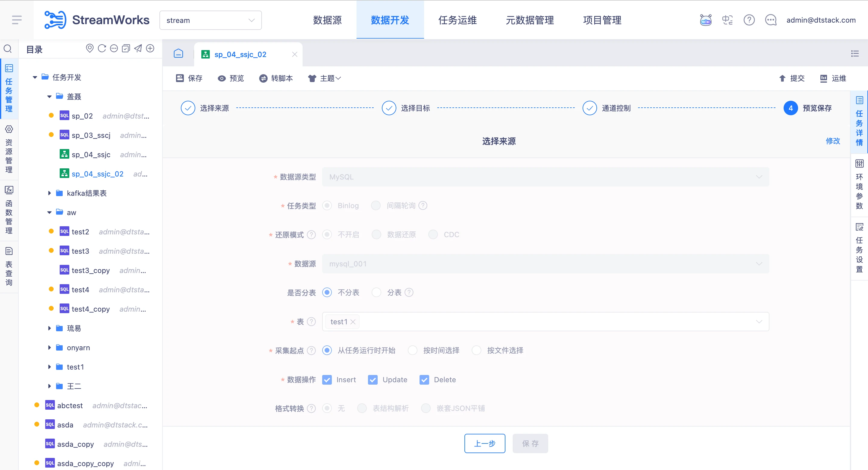Viewport: 868px width, 470px height.
Task: Click the StreamWorks logo icon
Action: (x=55, y=20)
